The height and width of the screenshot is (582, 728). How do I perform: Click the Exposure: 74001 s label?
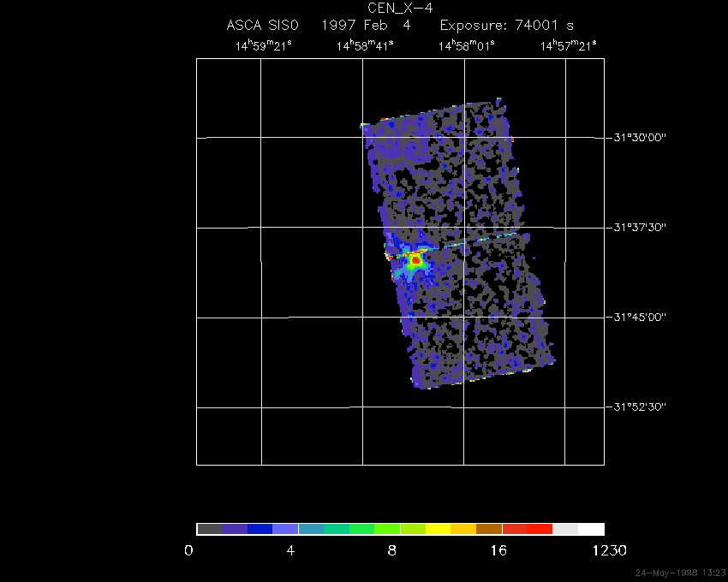[507, 26]
